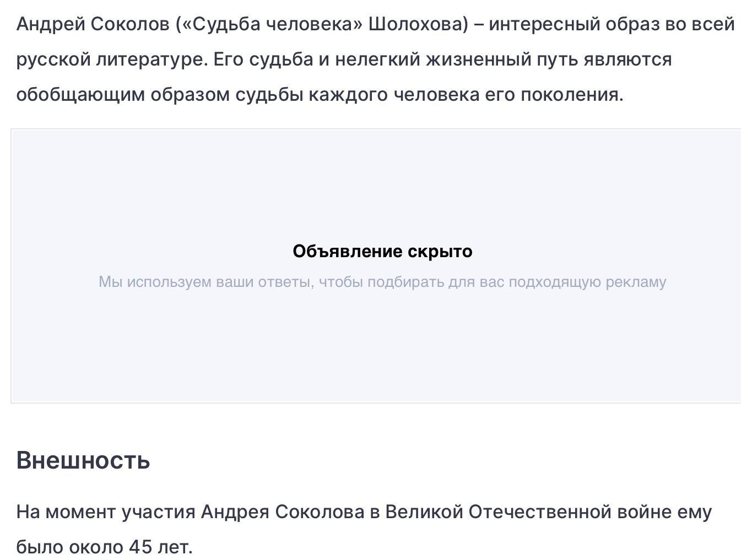Click the hidden advertisement placeholder box
This screenshot has height=560, width=741.
coord(376,266)
